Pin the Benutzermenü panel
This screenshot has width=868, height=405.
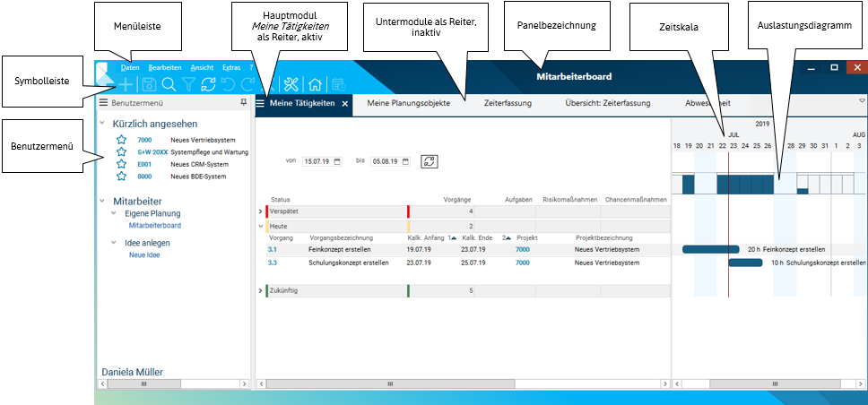[244, 103]
